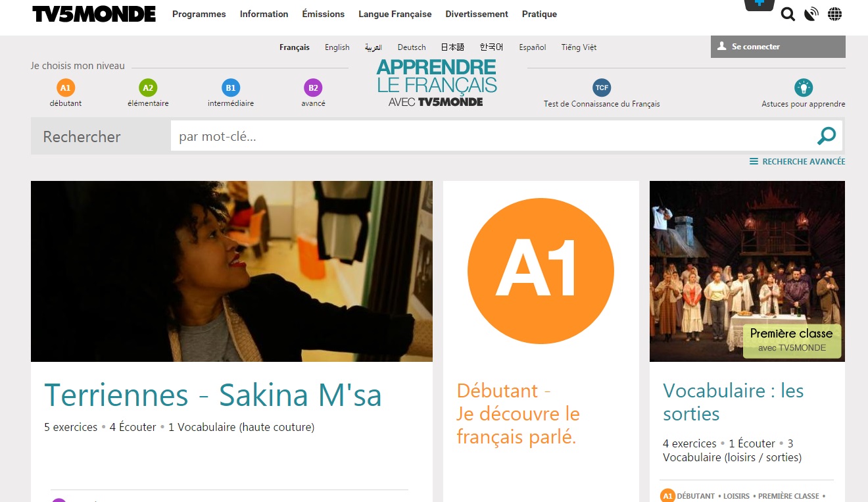Open the Terriennes - Sakina M'sa title

pos(212,395)
